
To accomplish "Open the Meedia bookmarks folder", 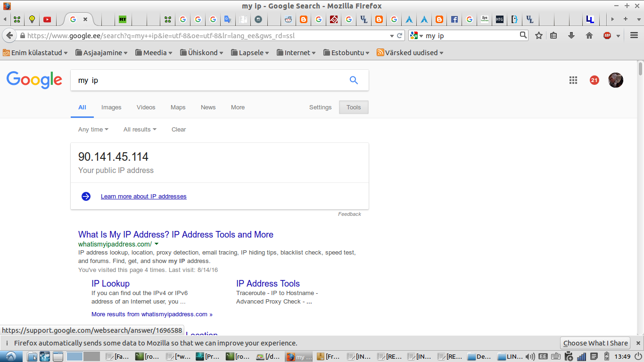I will click(x=154, y=53).
